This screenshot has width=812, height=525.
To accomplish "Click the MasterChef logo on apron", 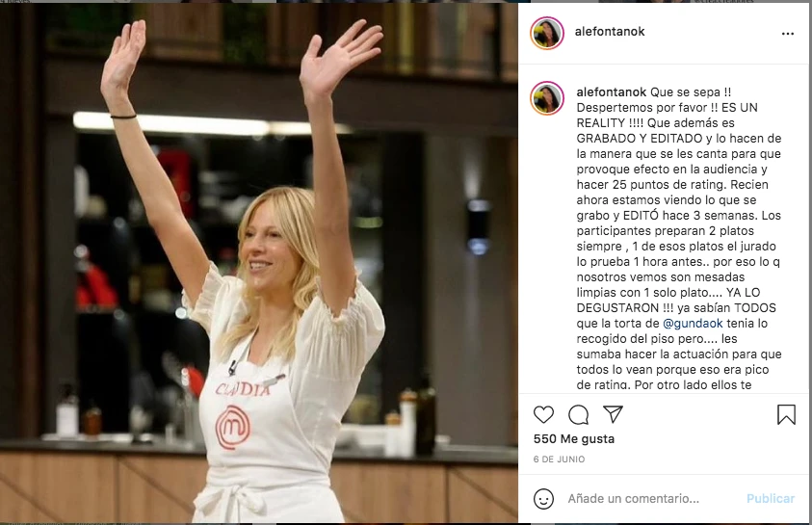I will pyautogui.click(x=232, y=428).
